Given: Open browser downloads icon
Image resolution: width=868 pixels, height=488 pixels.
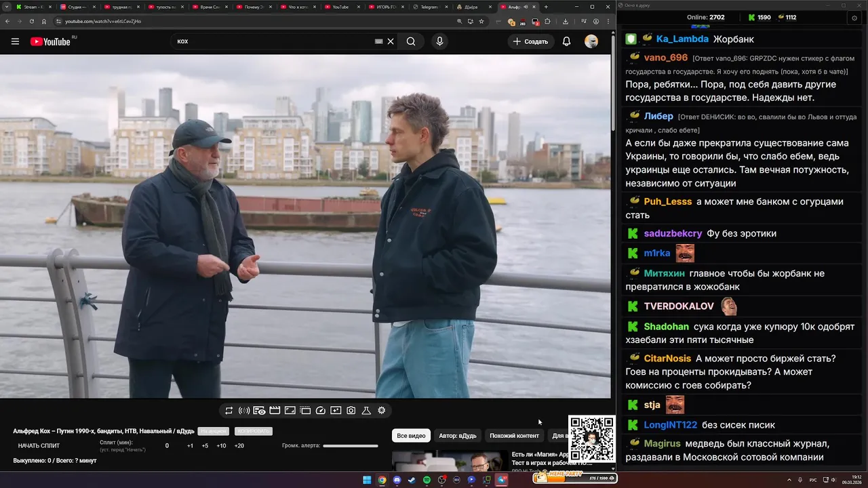Looking at the screenshot, I should (566, 21).
